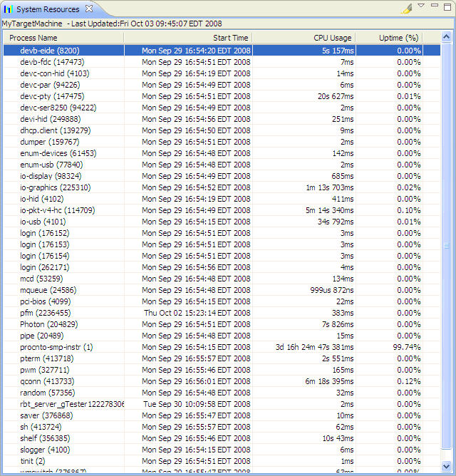Select the slogger (4100) process row
Viewport: 456px width, 476px height.
tap(45, 450)
